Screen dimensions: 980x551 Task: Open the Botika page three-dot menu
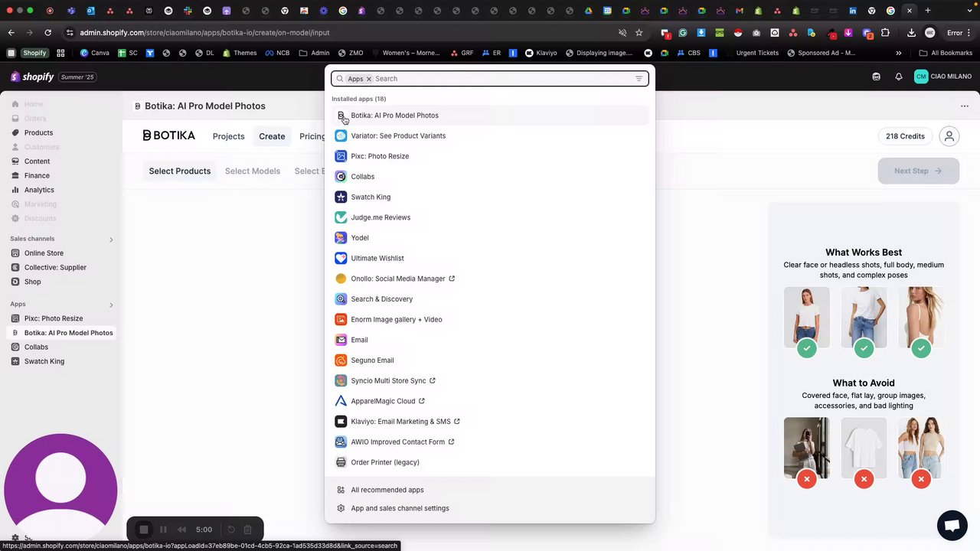(x=965, y=106)
